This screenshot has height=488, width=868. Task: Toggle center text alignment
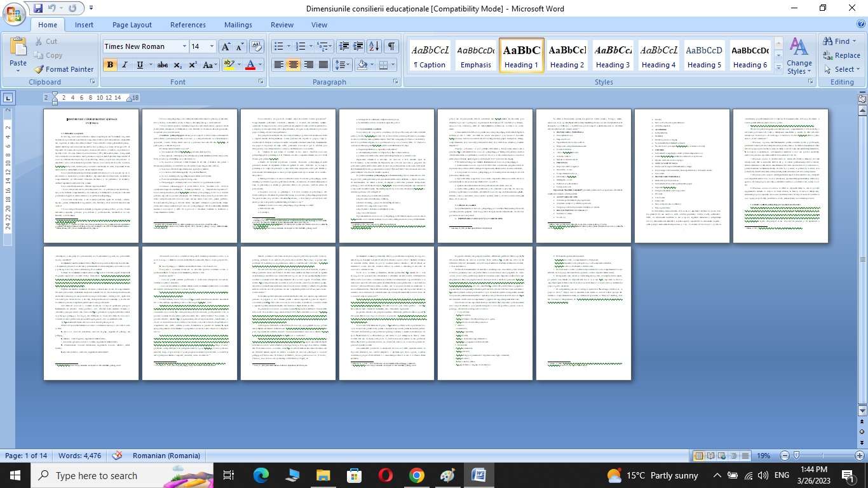293,65
